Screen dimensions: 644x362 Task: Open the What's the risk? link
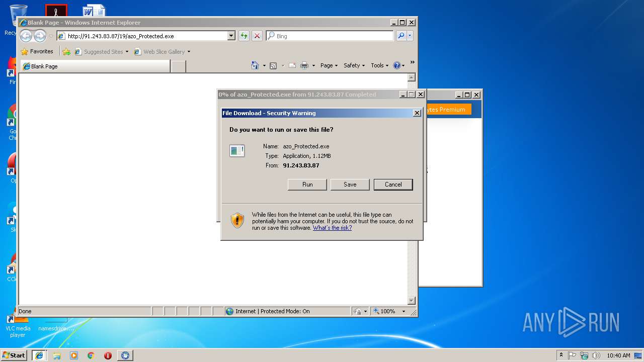tap(332, 228)
